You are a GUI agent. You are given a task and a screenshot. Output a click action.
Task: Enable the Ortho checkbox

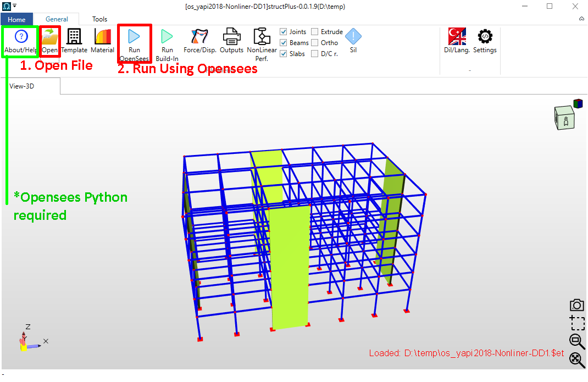click(x=315, y=43)
